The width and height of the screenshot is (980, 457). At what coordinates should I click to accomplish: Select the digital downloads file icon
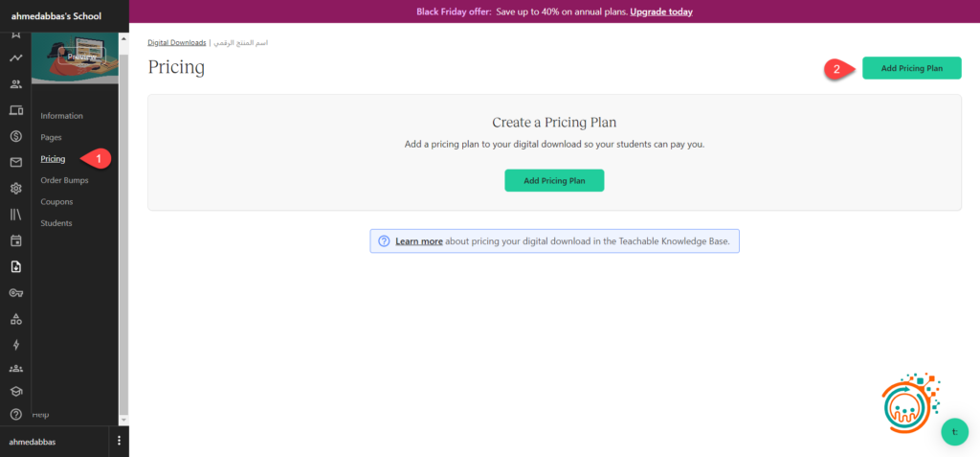(16, 266)
